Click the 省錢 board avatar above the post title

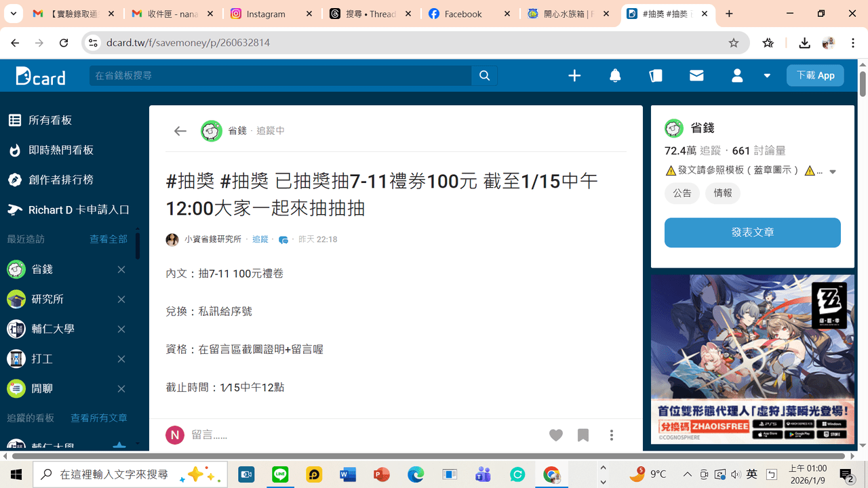[x=212, y=131]
